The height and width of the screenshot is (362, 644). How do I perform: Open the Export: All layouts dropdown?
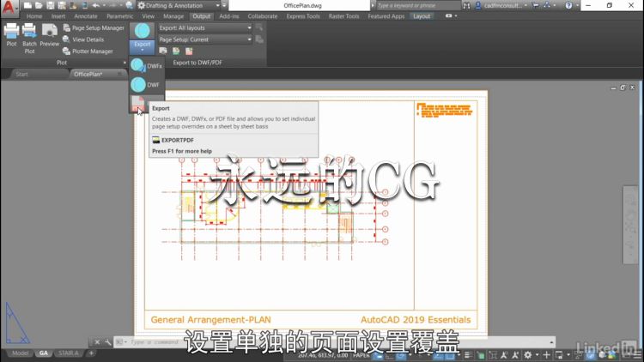(205, 28)
